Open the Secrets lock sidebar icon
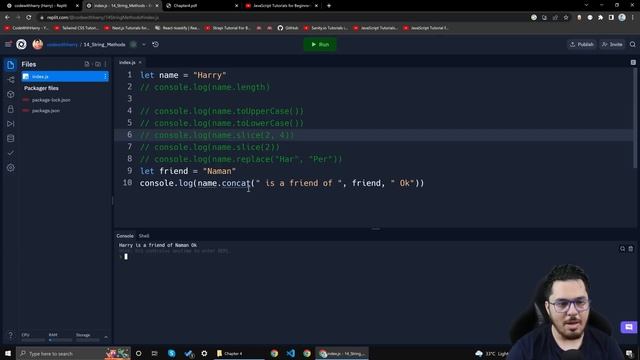Screen dimensions: 640x360 [11, 109]
